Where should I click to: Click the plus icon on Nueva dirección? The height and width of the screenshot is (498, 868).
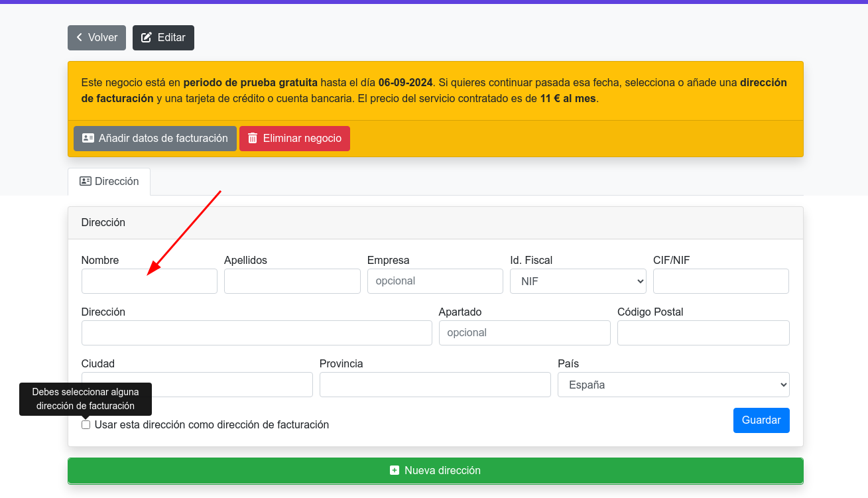tap(395, 471)
